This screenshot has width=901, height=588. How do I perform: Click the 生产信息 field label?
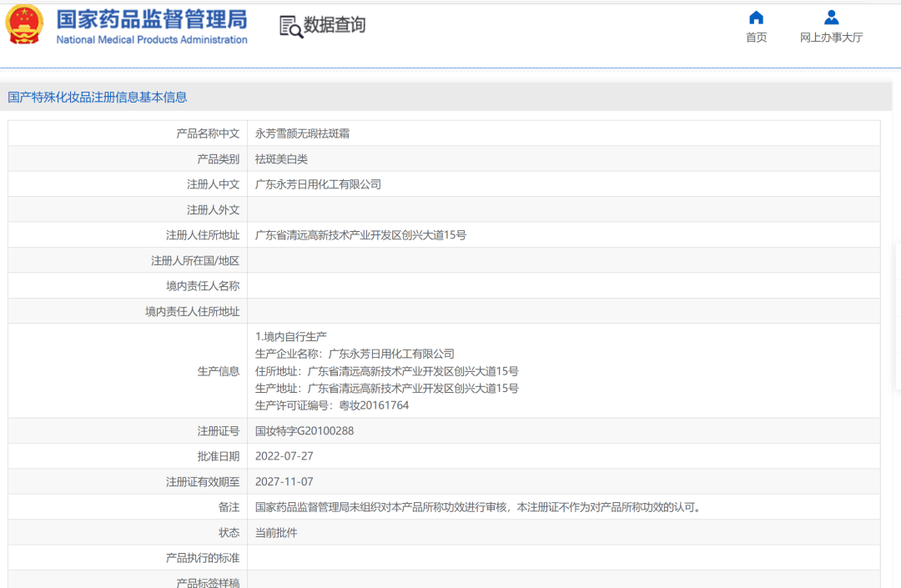coord(219,371)
